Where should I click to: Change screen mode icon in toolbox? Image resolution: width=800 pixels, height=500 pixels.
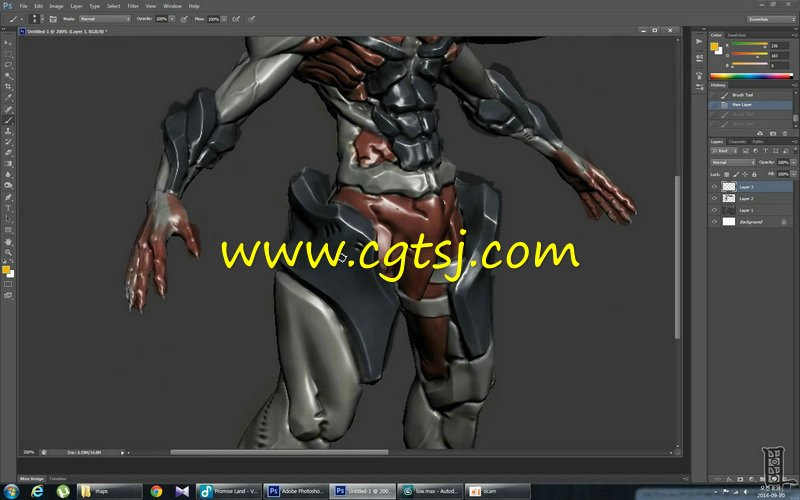(8, 295)
